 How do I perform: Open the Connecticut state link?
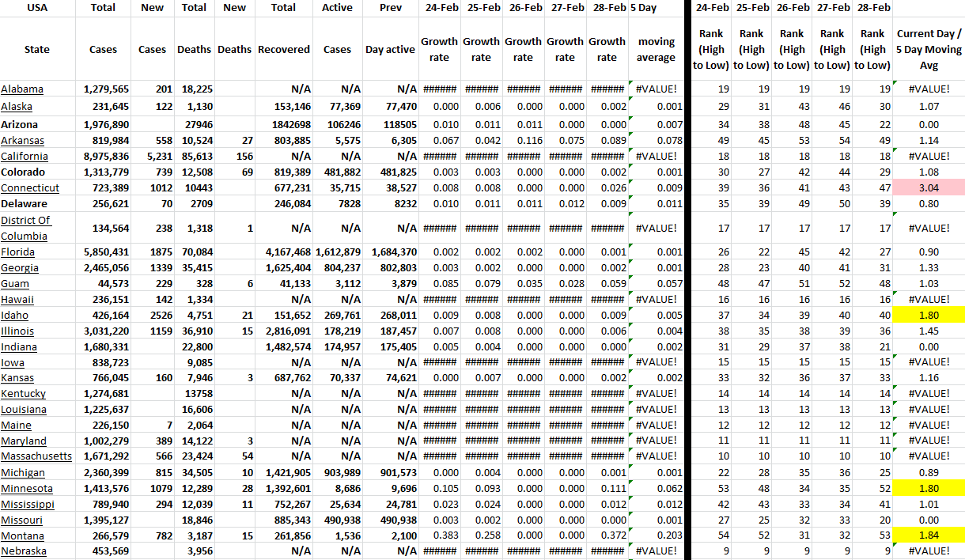pyautogui.click(x=30, y=188)
